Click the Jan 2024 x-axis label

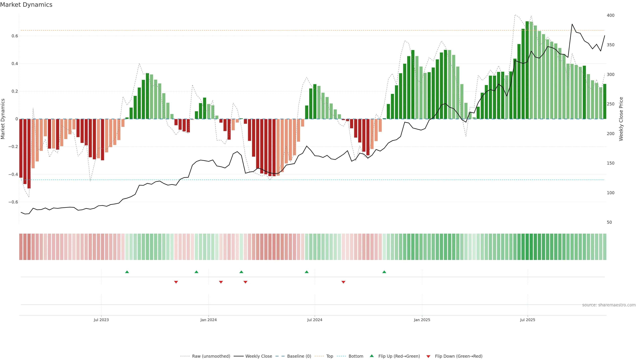pos(208,320)
